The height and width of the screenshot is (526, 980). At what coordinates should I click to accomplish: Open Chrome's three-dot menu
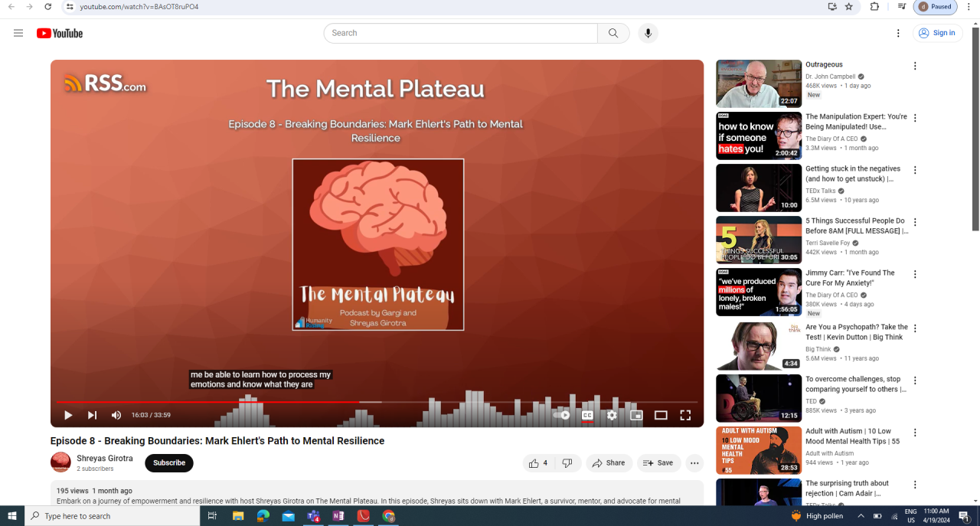click(969, 7)
